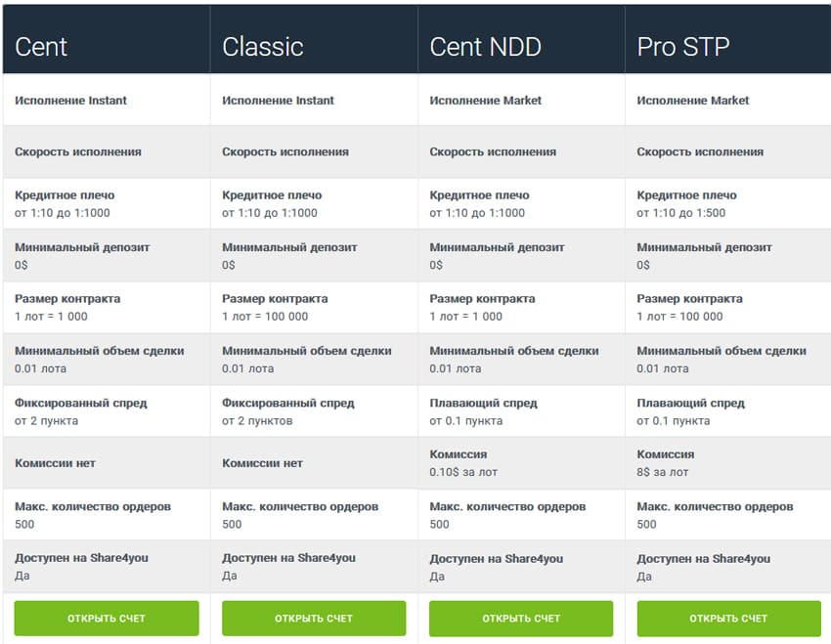Click the Pro STP Market execution cell
831x644 pixels.
tap(727, 101)
